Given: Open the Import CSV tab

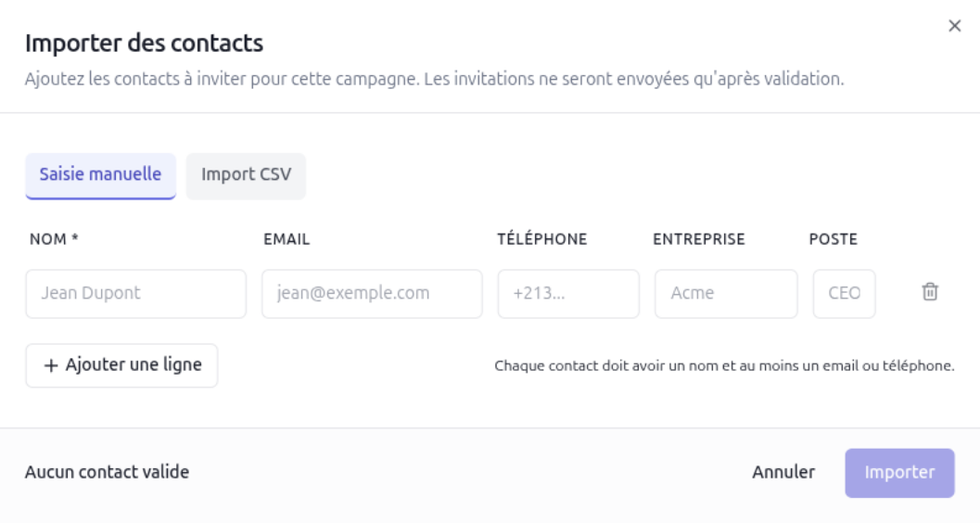Looking at the screenshot, I should [246, 174].
